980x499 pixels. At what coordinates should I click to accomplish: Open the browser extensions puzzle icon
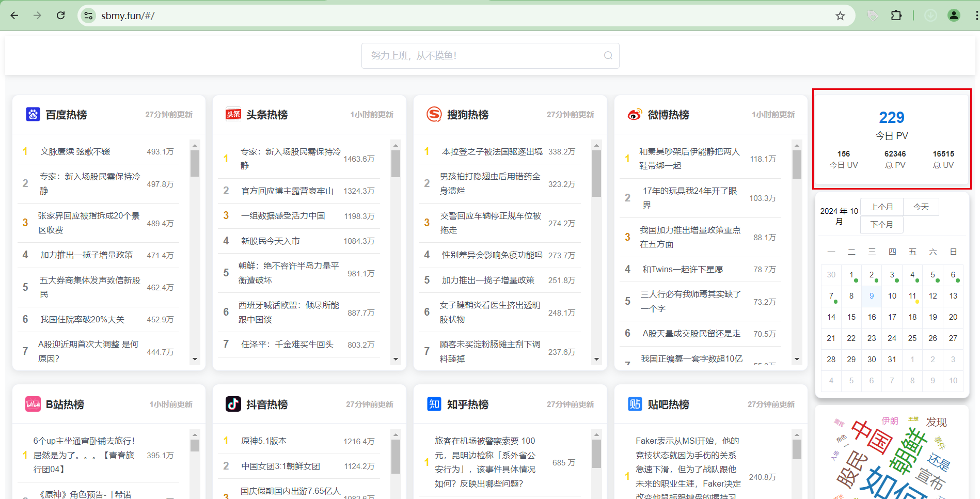(896, 15)
